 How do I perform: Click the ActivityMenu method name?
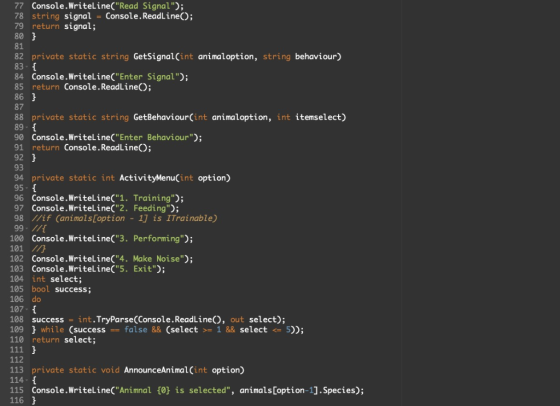(x=147, y=178)
